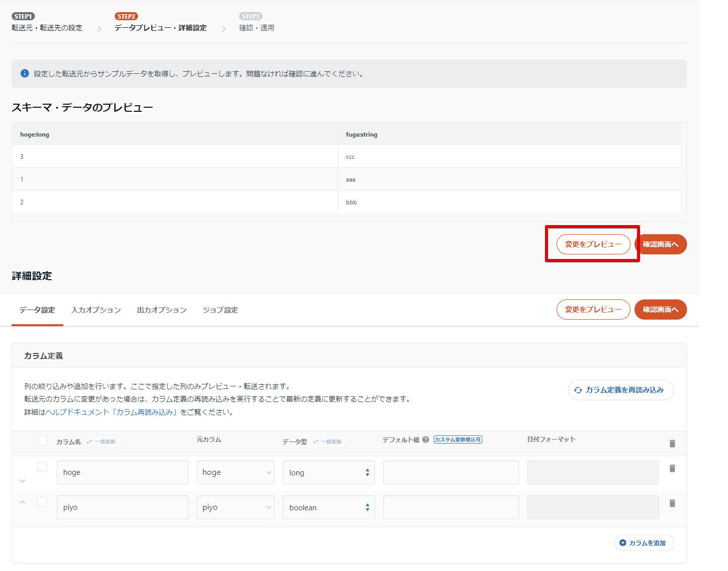
Task: Click the date format field for hoge
Action: (593, 472)
